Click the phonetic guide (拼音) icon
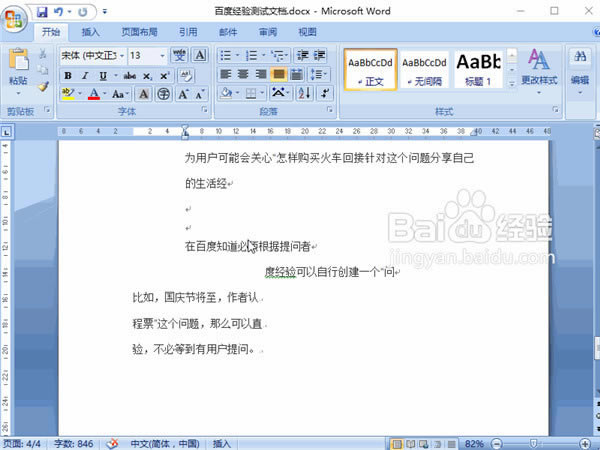The image size is (600, 450). point(179,56)
